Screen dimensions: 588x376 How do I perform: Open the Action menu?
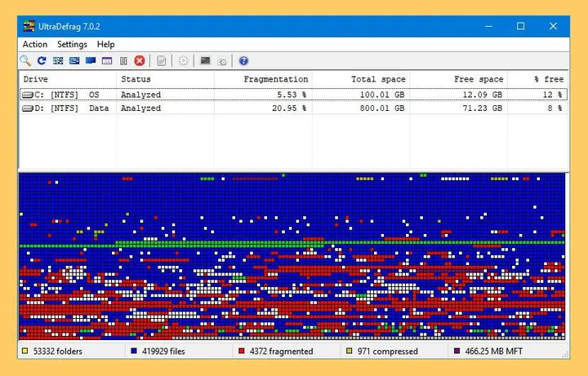35,44
